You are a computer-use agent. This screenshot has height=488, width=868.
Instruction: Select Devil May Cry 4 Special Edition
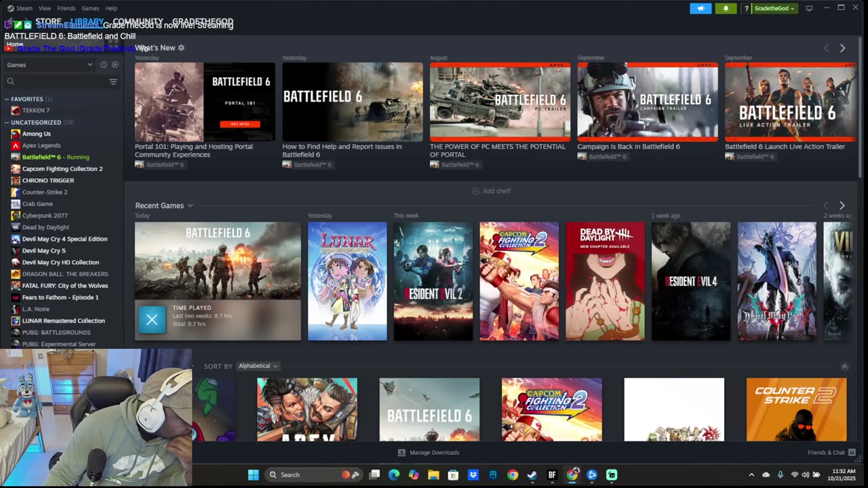[x=64, y=239]
